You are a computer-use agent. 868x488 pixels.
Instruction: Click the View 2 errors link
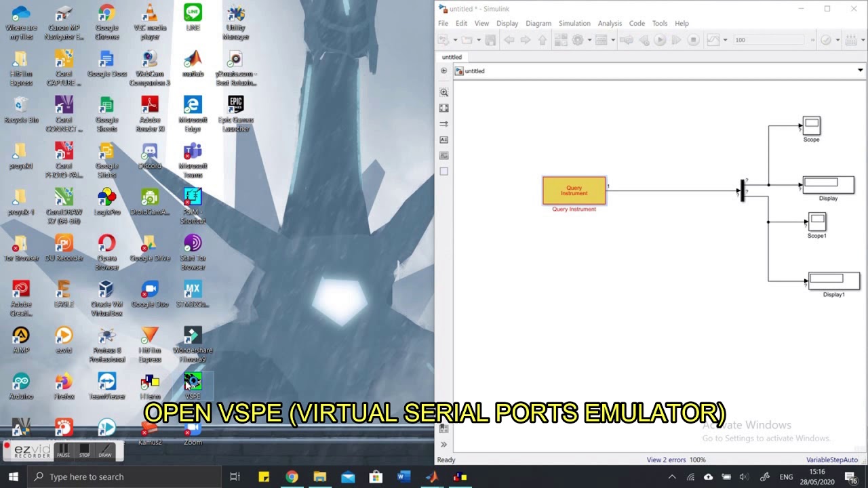point(666,460)
